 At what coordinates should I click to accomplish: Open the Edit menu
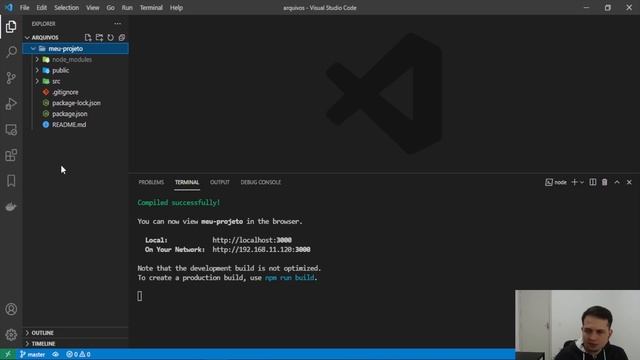coord(42,8)
